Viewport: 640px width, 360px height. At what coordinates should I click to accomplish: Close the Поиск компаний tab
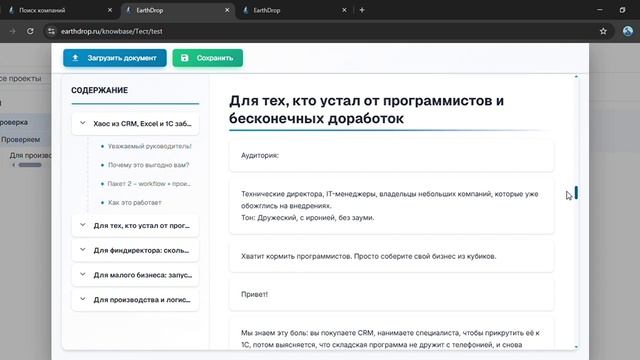110,10
